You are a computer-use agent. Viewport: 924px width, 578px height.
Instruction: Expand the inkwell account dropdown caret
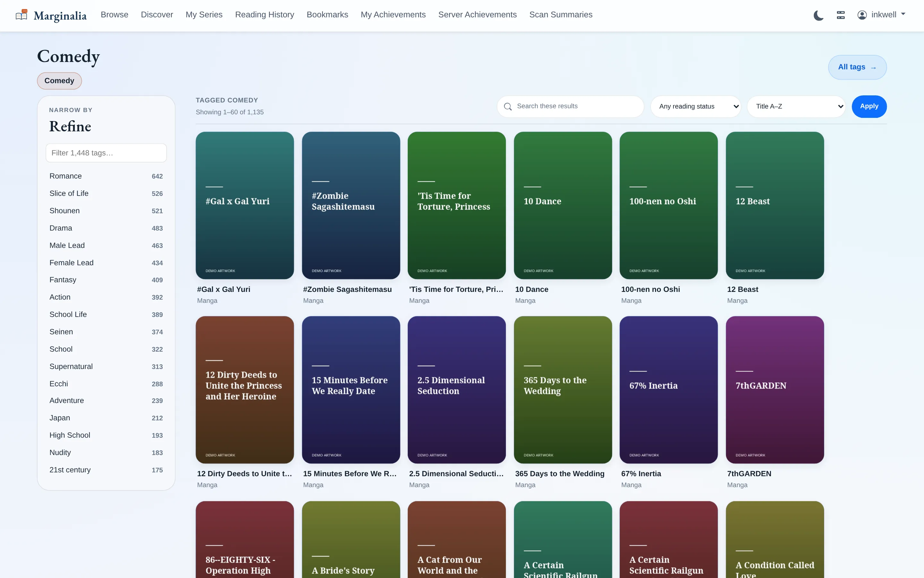[903, 14]
